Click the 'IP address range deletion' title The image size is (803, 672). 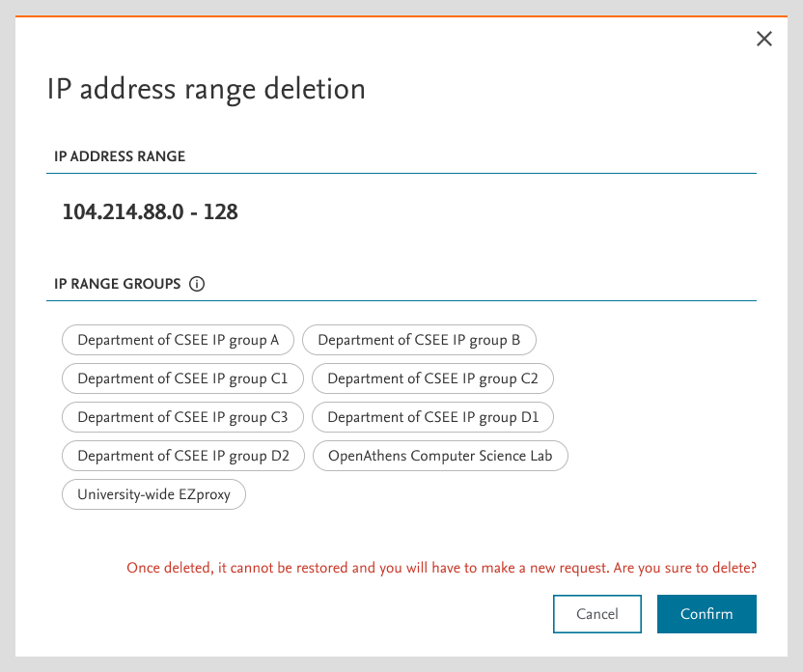click(207, 89)
